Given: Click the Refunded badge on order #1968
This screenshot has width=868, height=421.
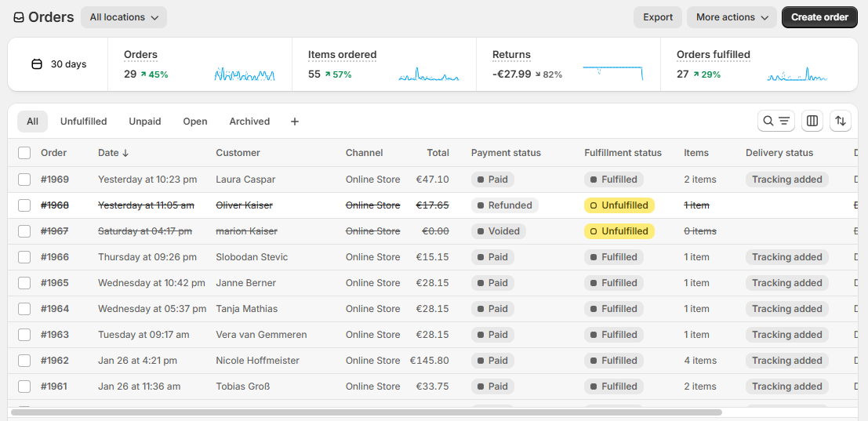Looking at the screenshot, I should point(505,205).
